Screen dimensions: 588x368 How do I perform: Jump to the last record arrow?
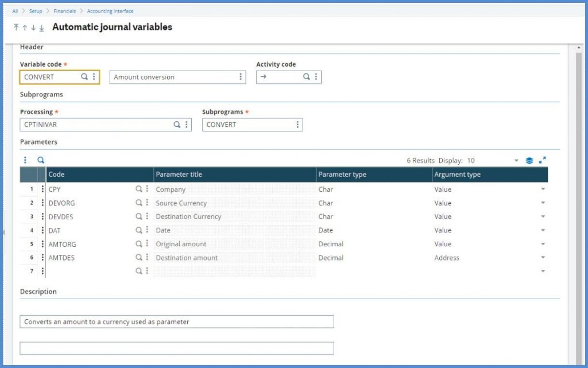pyautogui.click(x=41, y=28)
